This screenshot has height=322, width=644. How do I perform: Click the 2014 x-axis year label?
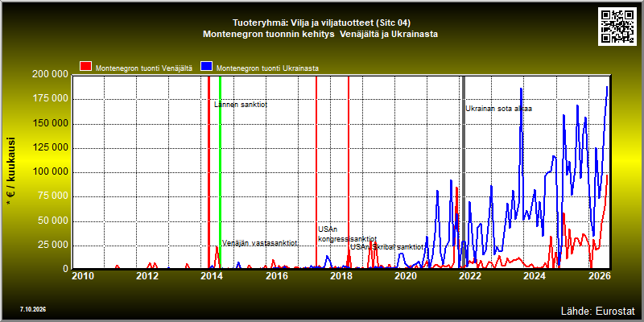click(x=212, y=276)
